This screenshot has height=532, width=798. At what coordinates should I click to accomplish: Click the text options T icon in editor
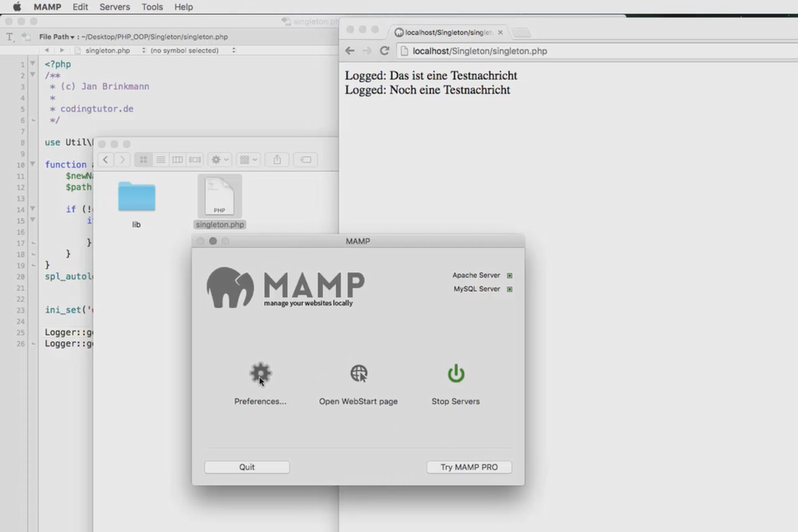coord(10,37)
